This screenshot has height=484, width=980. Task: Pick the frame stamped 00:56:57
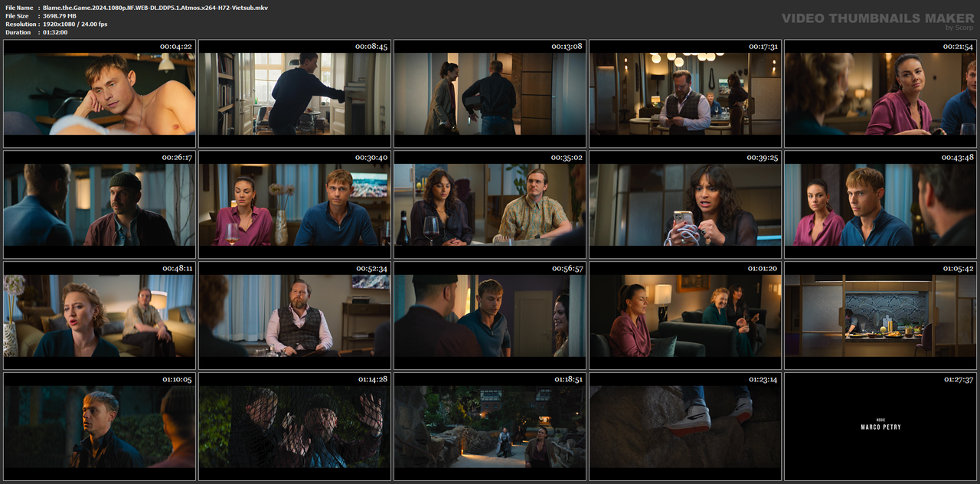(x=490, y=316)
